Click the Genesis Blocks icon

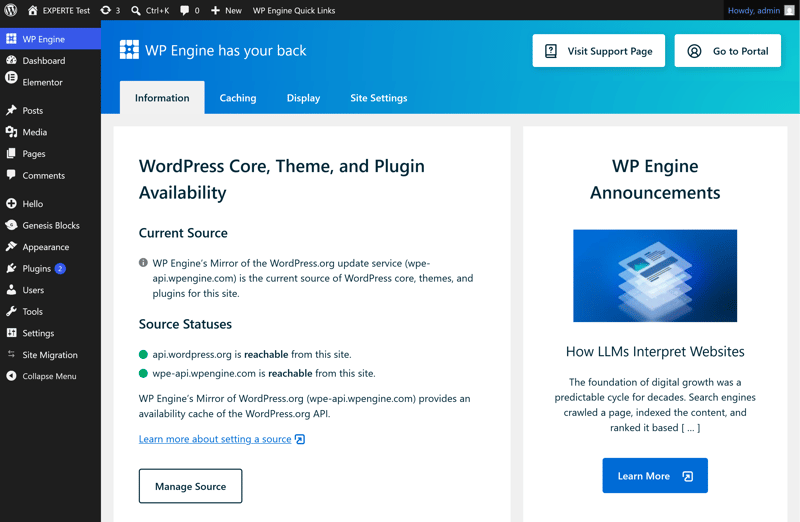point(11,225)
